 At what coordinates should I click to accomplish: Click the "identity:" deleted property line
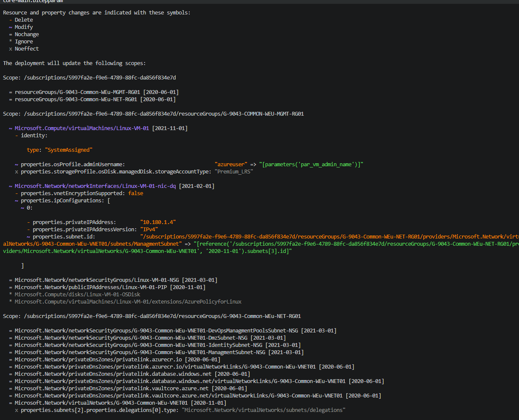coord(31,135)
